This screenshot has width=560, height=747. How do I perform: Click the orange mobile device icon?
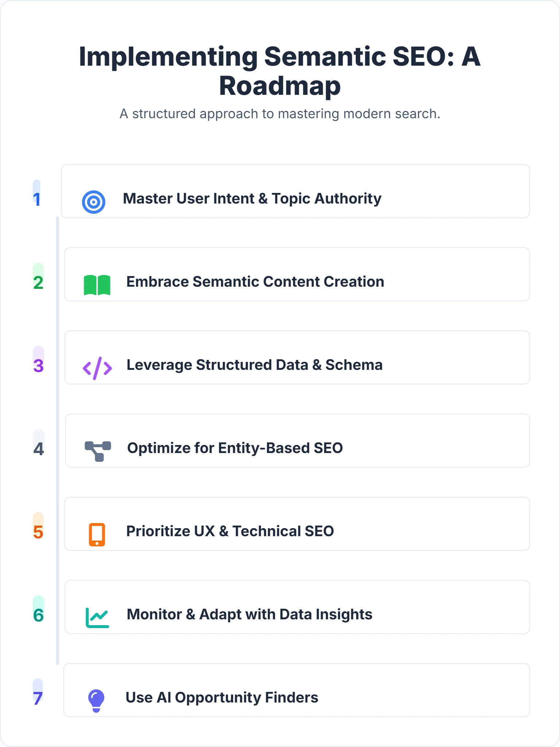pos(97,534)
